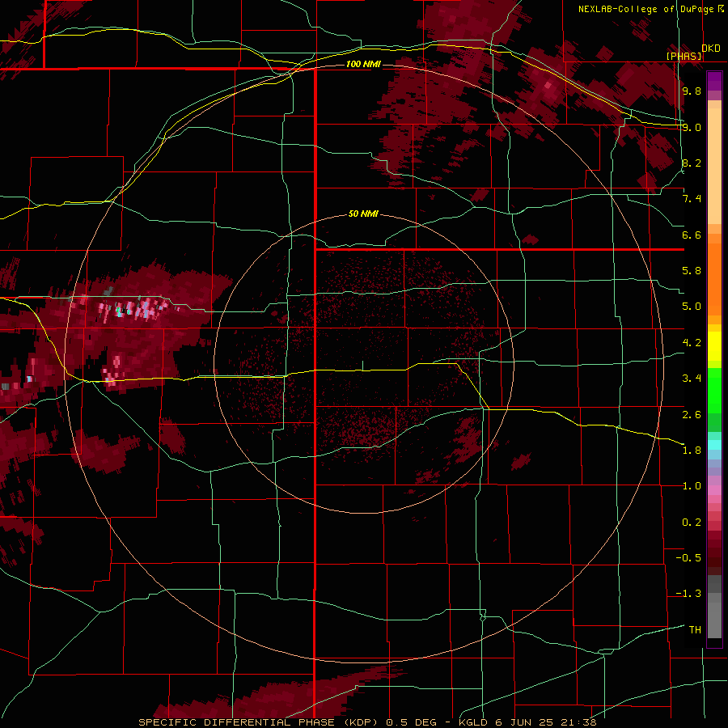The height and width of the screenshot is (728, 728).
Task: Click the 100 NMI range ring label
Action: [363, 64]
